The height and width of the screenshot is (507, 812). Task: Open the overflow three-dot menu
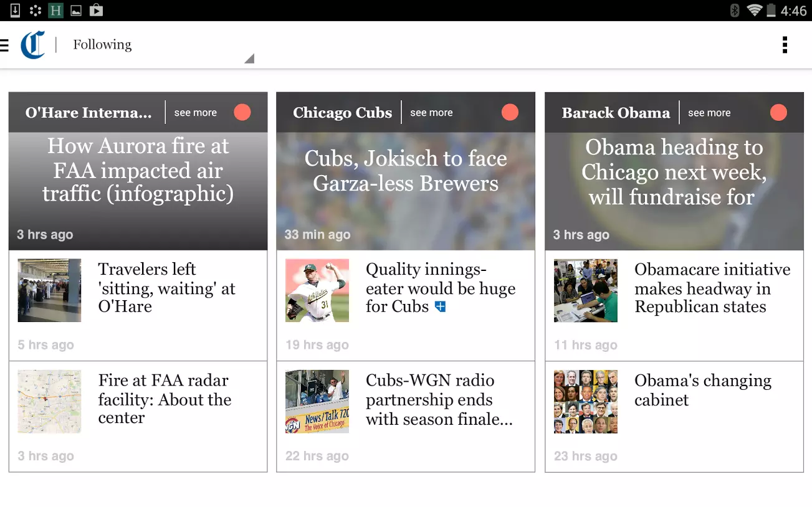785,45
